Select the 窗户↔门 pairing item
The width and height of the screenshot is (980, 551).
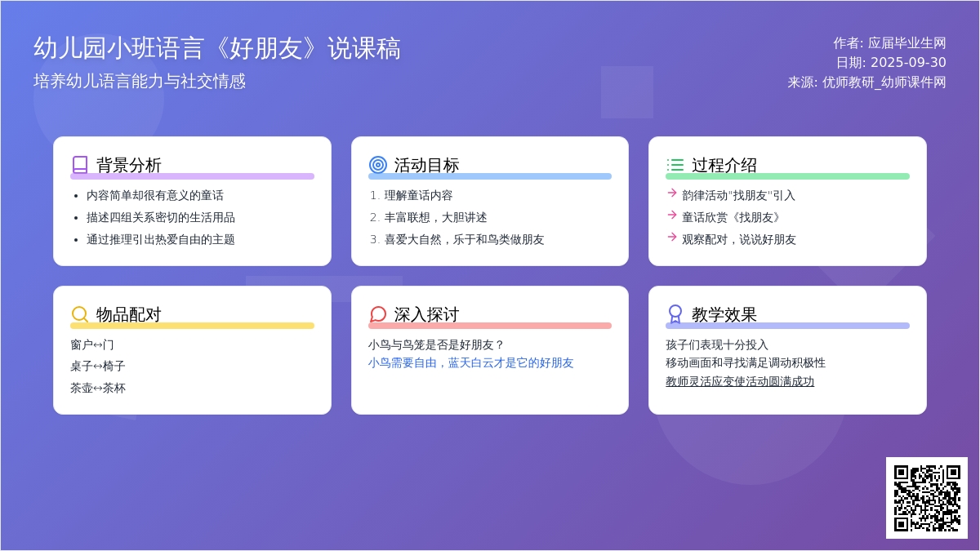click(x=92, y=344)
